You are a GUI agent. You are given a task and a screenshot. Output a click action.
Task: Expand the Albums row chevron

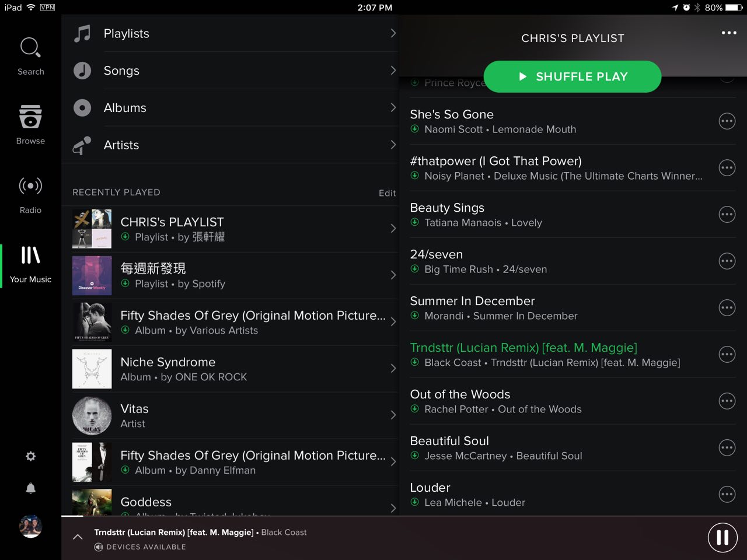coord(393,107)
